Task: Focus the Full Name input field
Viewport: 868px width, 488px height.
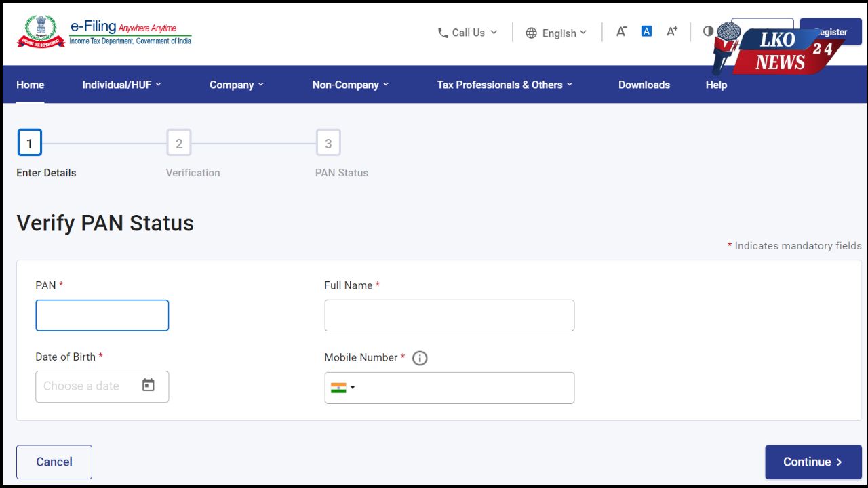Action: [x=449, y=315]
